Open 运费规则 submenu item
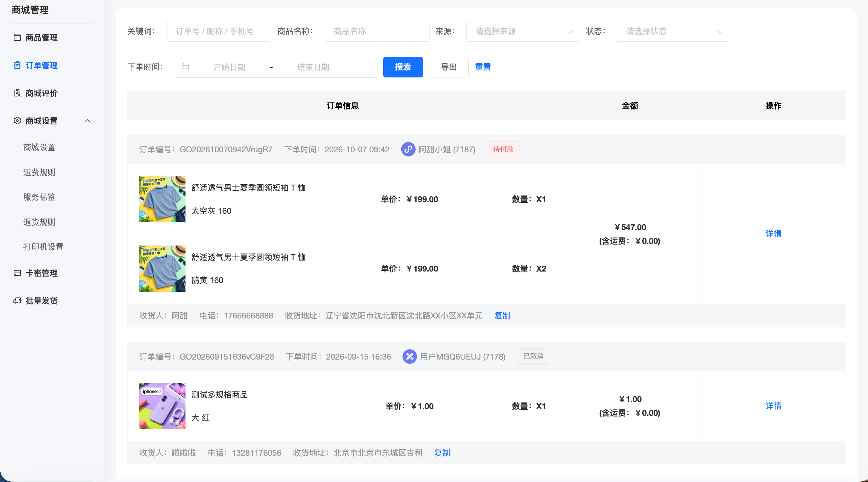This screenshot has height=482, width=868. click(x=40, y=172)
